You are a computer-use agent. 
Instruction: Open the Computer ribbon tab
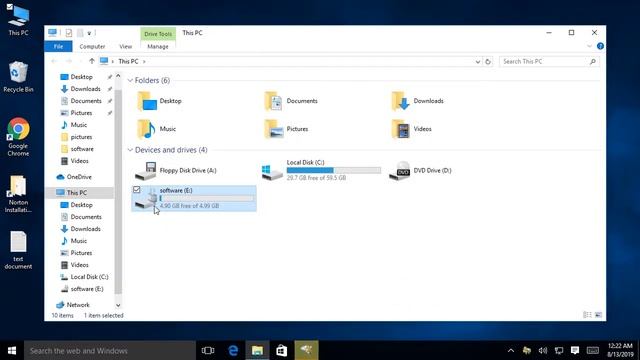(92, 47)
